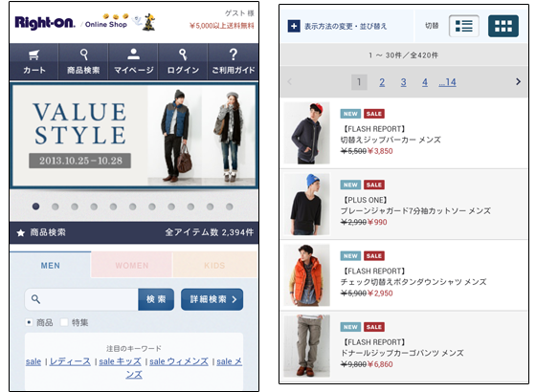Click the Right-on logo
The image size is (536, 392).
pyautogui.click(x=45, y=23)
